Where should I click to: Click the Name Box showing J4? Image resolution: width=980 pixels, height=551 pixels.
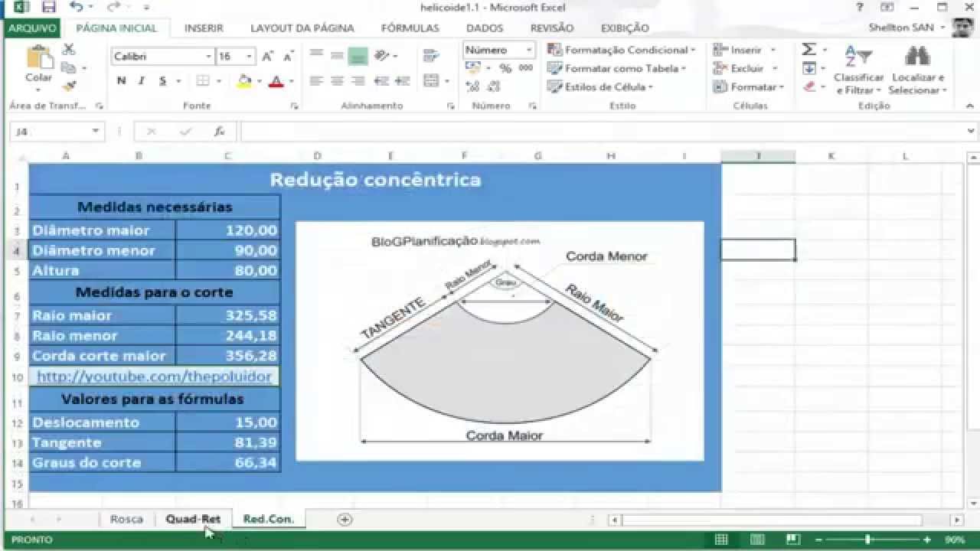(56, 132)
